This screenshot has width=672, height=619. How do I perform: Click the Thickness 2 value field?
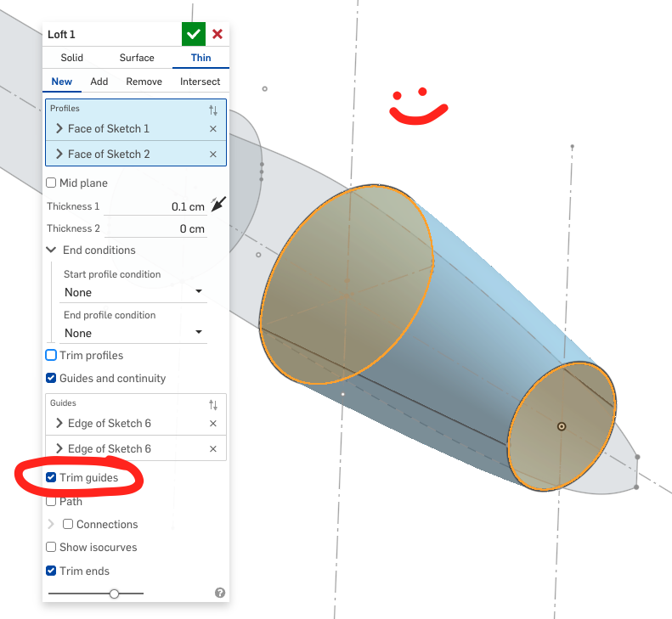coord(155,228)
